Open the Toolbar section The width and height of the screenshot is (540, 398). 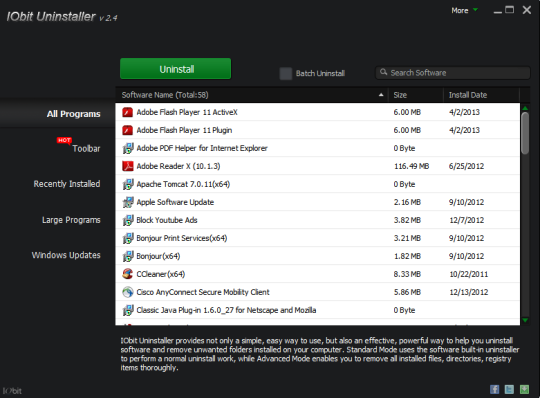pos(86,149)
